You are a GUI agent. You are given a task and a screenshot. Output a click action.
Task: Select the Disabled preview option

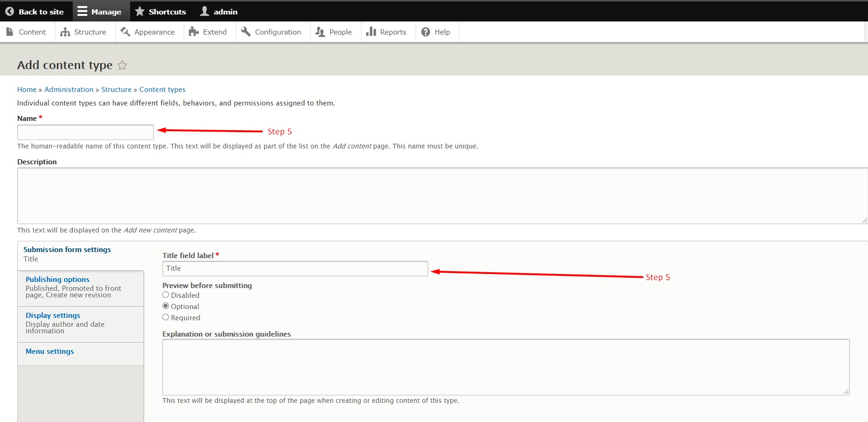click(x=166, y=295)
